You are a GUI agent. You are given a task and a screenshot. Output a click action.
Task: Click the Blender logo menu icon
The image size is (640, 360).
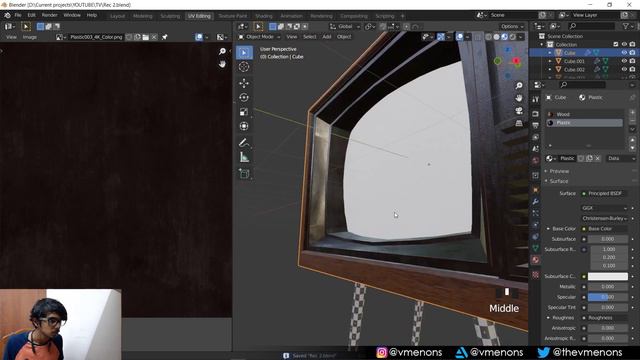coord(7,15)
